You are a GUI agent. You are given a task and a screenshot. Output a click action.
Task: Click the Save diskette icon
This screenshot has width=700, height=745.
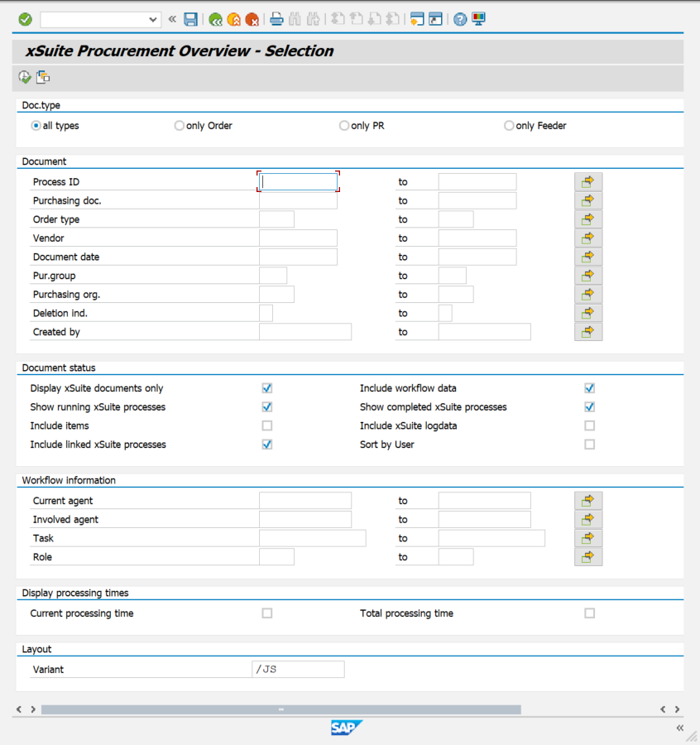(191, 19)
